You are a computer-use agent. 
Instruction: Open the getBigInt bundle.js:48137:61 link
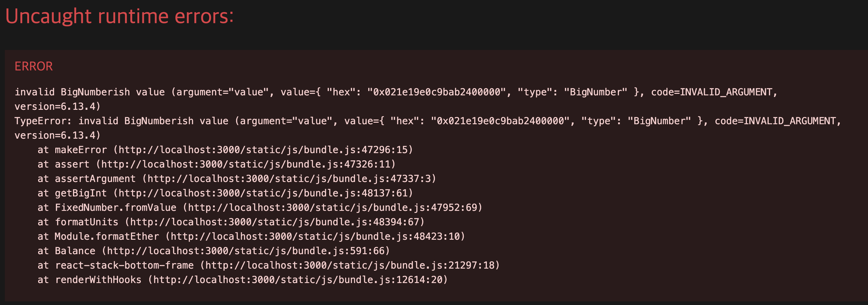263,193
